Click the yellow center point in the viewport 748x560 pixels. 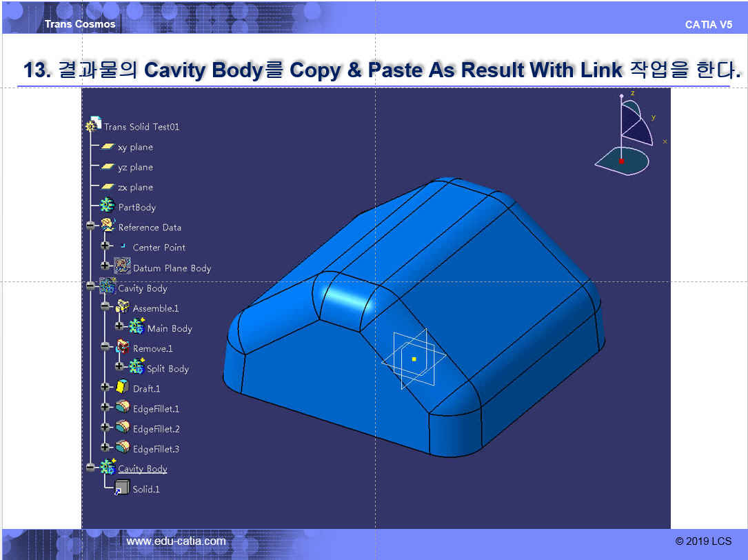click(414, 359)
